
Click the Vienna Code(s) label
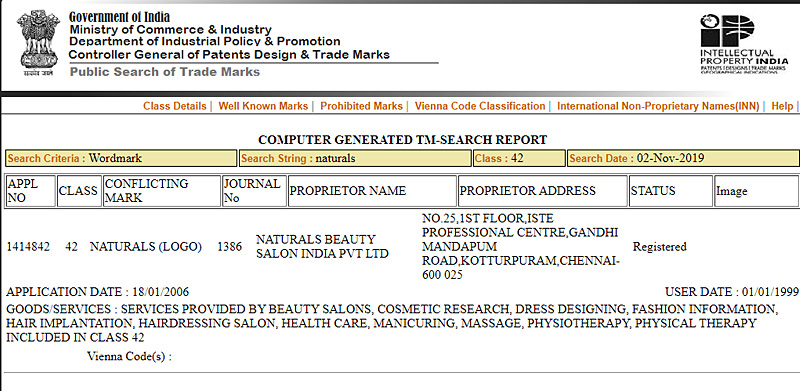(x=129, y=356)
